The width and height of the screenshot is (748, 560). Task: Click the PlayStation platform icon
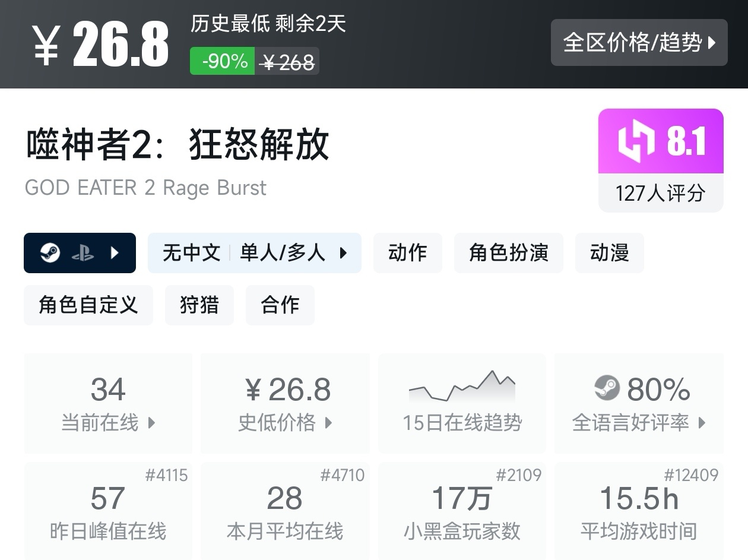tap(83, 254)
